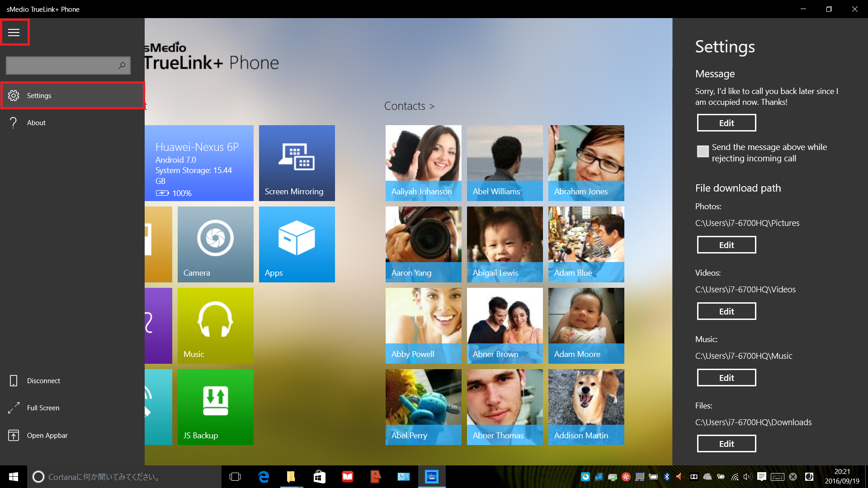Viewport: 868px width, 488px height.
Task: Open Task View on the taskbar
Action: 235,477
